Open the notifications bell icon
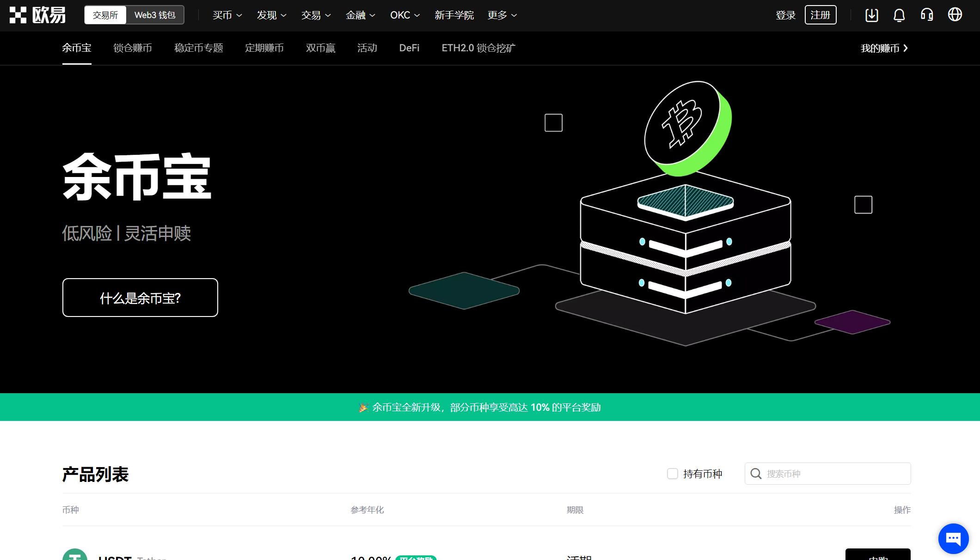The image size is (980, 560). pos(899,15)
